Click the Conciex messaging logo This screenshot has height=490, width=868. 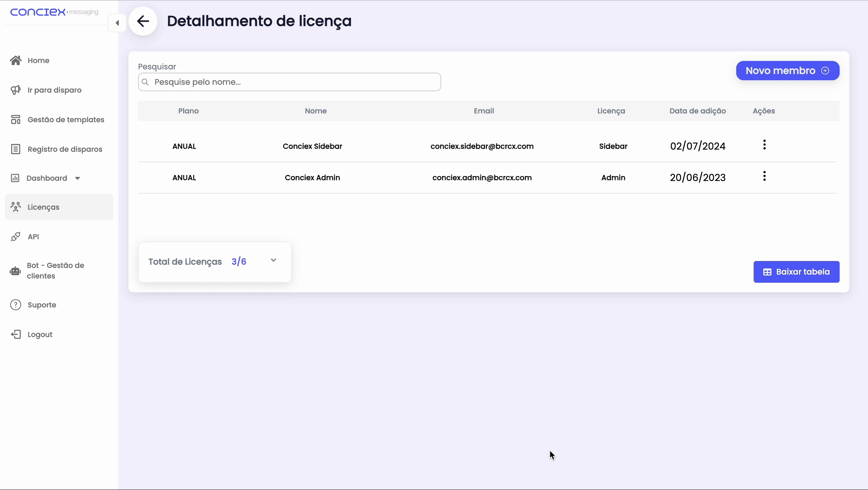[x=54, y=12]
